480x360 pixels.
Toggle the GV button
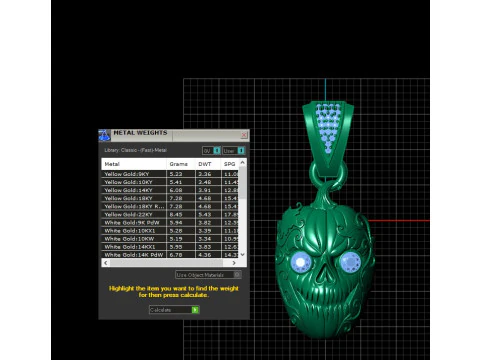(x=211, y=151)
